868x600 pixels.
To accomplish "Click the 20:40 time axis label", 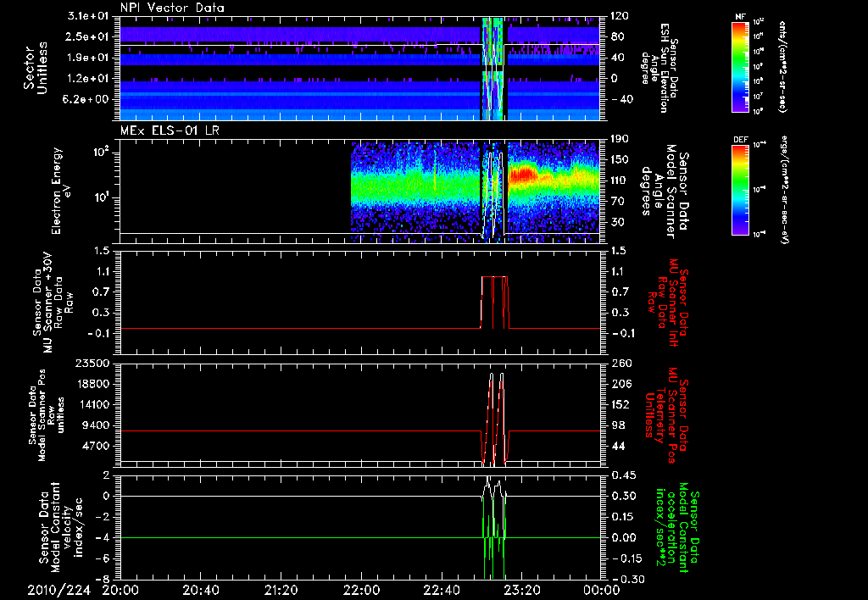I will click(200, 590).
